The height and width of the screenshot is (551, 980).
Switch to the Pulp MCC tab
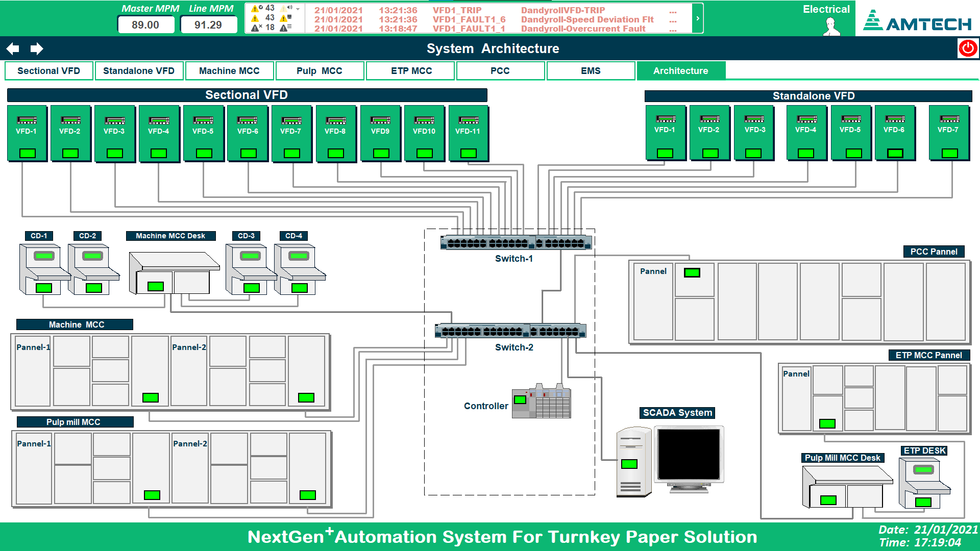(x=320, y=71)
